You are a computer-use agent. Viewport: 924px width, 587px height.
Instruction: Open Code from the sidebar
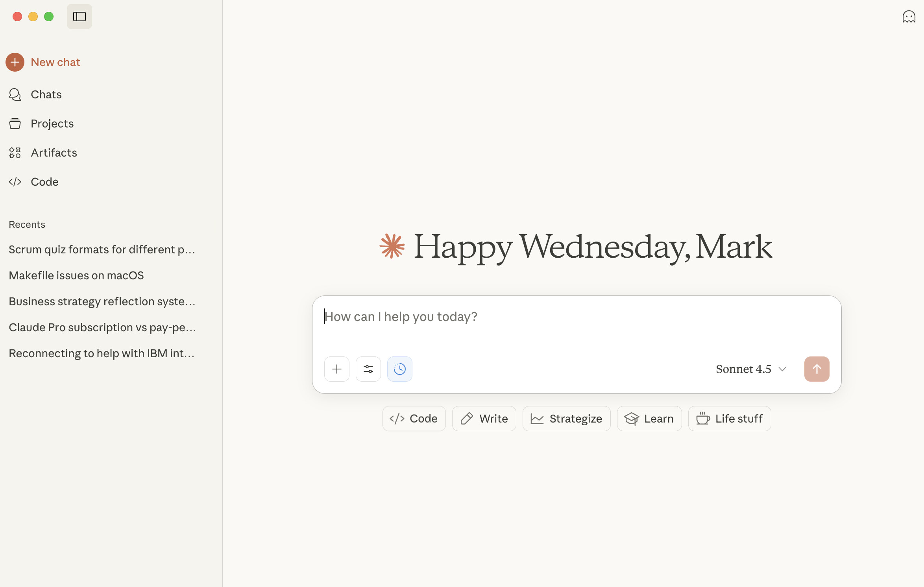[x=44, y=182]
